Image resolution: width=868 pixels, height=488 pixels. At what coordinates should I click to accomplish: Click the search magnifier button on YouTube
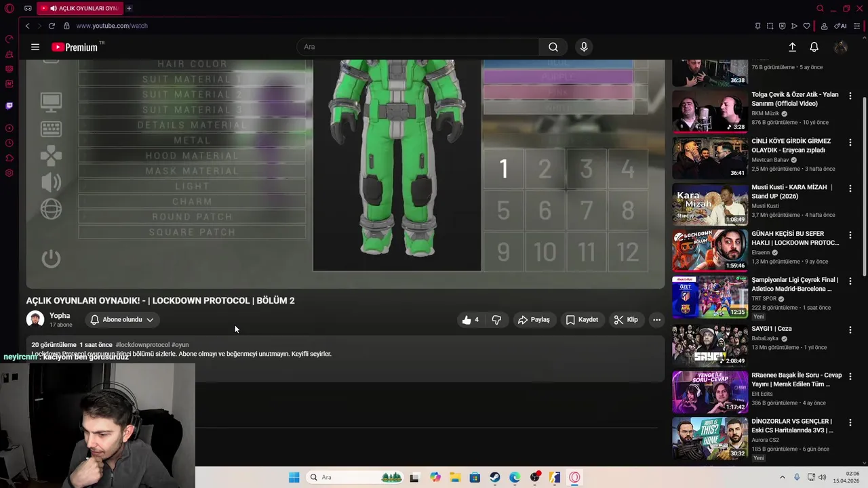click(x=553, y=47)
